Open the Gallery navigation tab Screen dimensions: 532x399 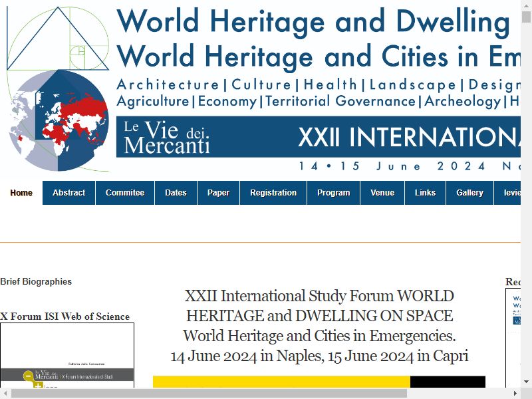pos(469,193)
